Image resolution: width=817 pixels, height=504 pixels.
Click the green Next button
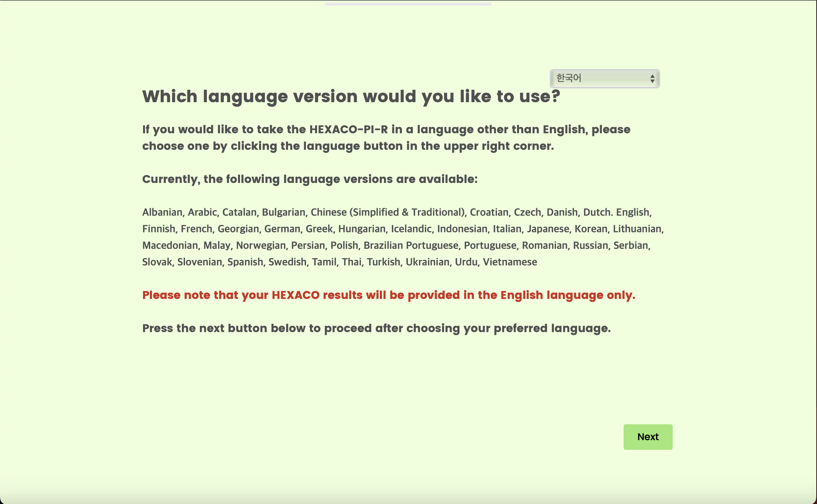(x=648, y=437)
